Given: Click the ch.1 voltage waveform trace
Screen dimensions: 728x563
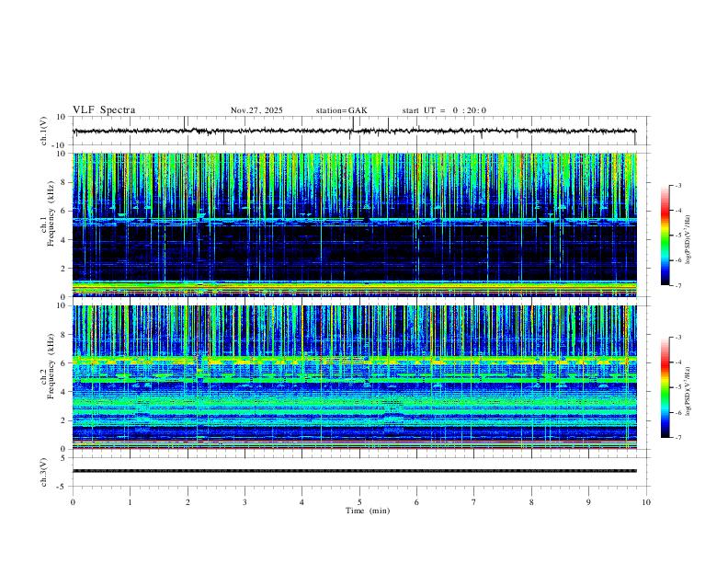Looking at the screenshot, I should click(354, 131).
